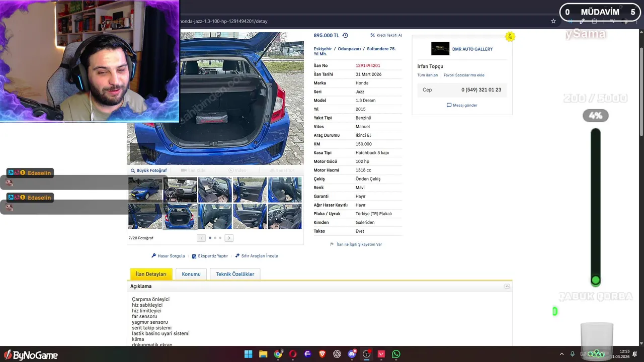Select the second photo page dot

215,238
